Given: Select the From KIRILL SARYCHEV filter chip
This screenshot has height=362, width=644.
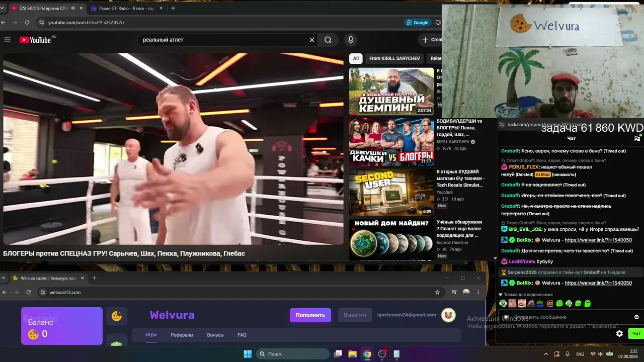Looking at the screenshot, I should pos(394,58).
